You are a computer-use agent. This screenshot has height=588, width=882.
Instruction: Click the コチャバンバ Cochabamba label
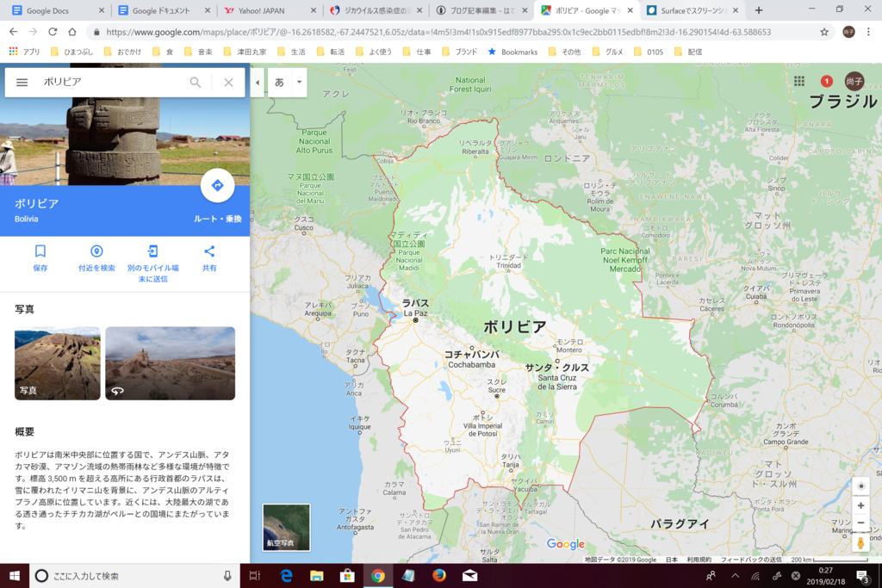coord(471,359)
